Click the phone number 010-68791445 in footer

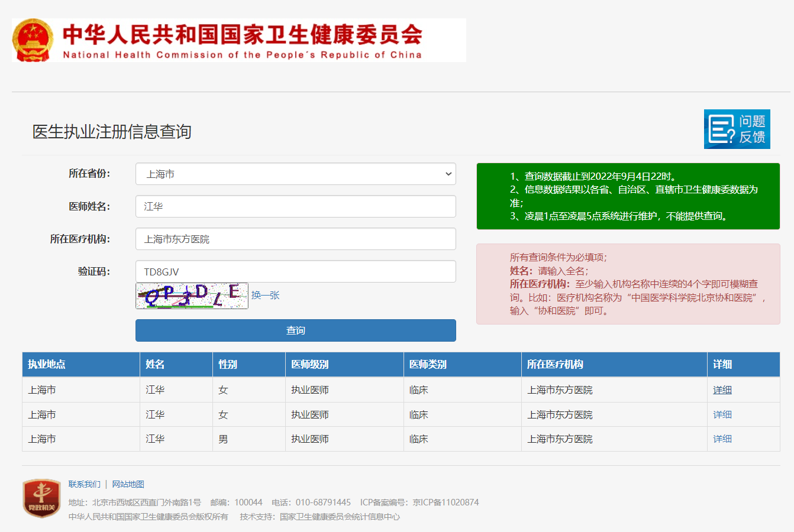(323, 502)
